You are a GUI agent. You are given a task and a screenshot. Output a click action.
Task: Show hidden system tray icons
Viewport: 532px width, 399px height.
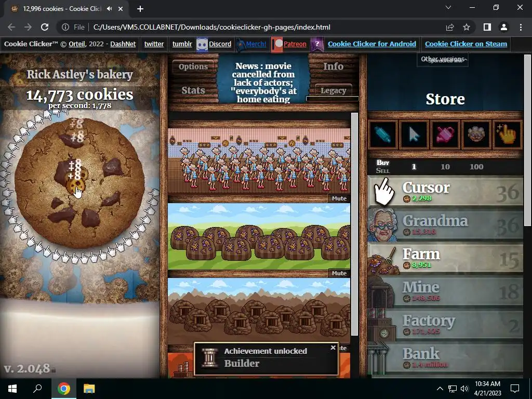440,389
